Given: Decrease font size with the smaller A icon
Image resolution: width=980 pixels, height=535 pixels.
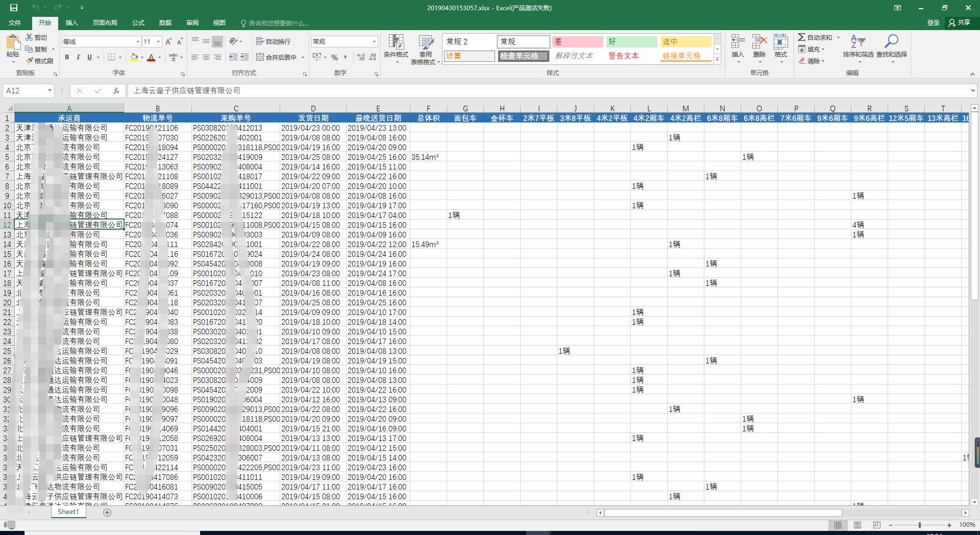Looking at the screenshot, I should [180, 41].
